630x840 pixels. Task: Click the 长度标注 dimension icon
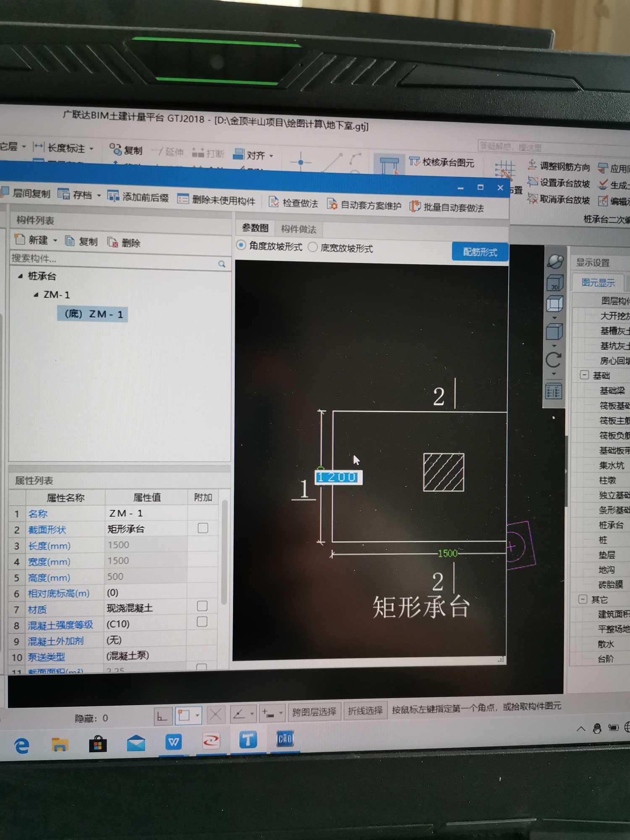tap(38, 147)
